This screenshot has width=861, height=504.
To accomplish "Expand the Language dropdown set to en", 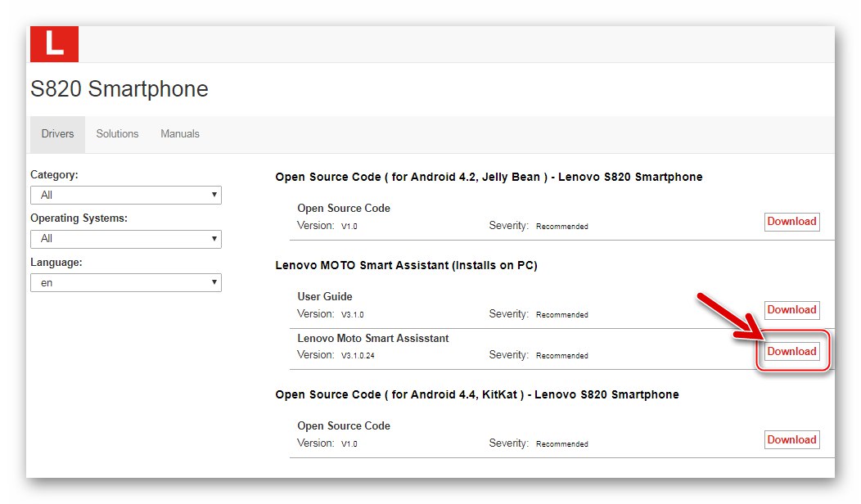I will [125, 282].
